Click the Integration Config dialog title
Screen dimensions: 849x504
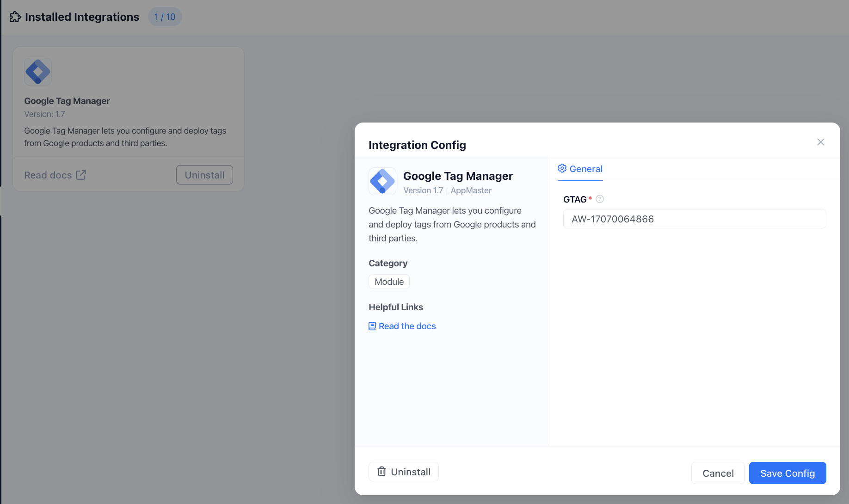tap(417, 145)
